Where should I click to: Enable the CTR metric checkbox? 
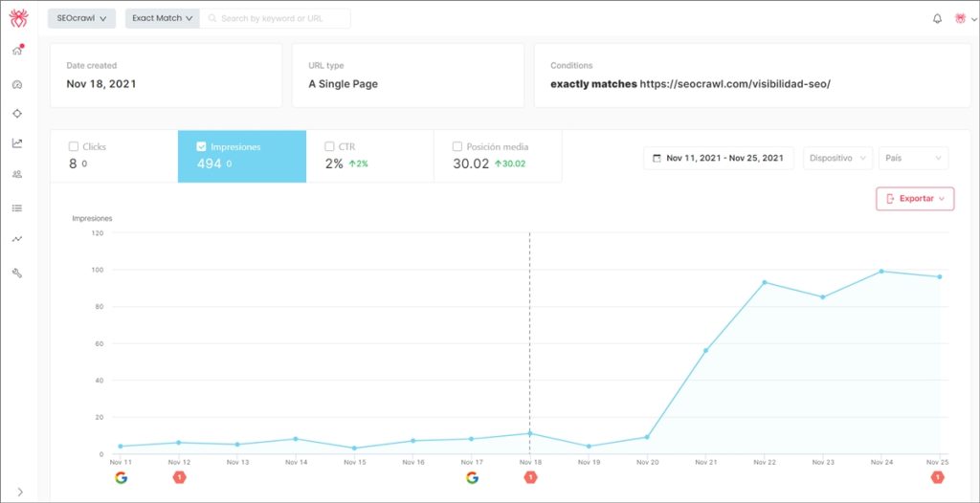click(x=329, y=147)
